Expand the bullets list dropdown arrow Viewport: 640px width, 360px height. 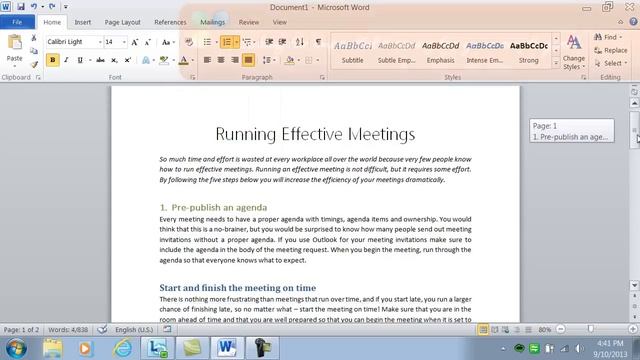pos(216,42)
